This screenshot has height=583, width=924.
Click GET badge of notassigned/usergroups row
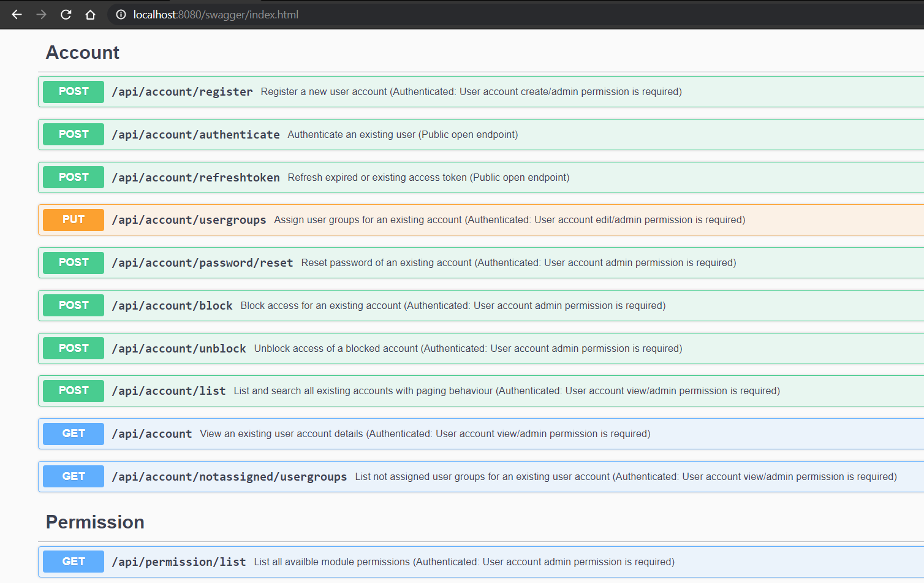click(x=74, y=476)
